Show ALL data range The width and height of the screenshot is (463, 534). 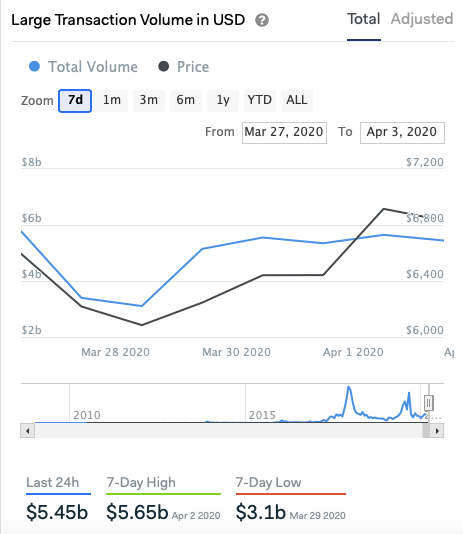[x=297, y=101]
